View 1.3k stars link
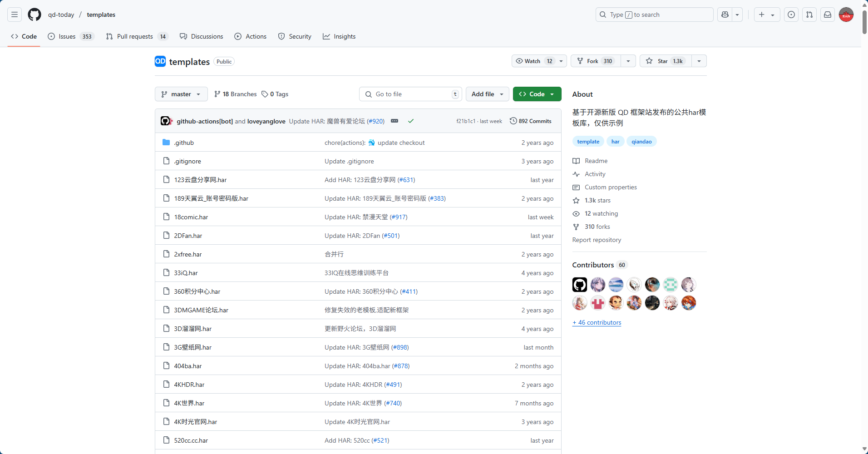The image size is (868, 454). 592,200
